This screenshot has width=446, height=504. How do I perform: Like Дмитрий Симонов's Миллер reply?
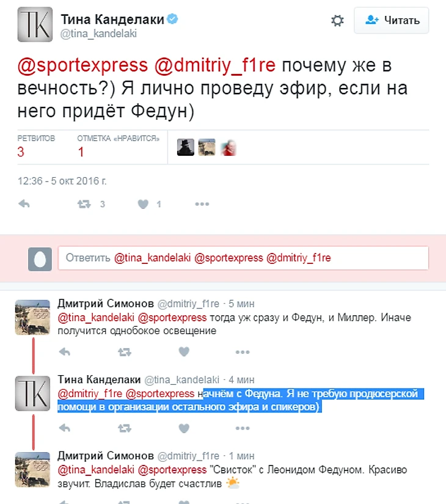point(184,352)
